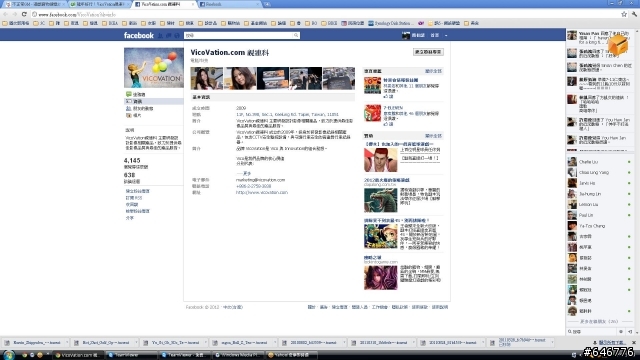The image size is (640, 360).
Task: Reload the page with the refresh icon
Action: pos(24,14)
